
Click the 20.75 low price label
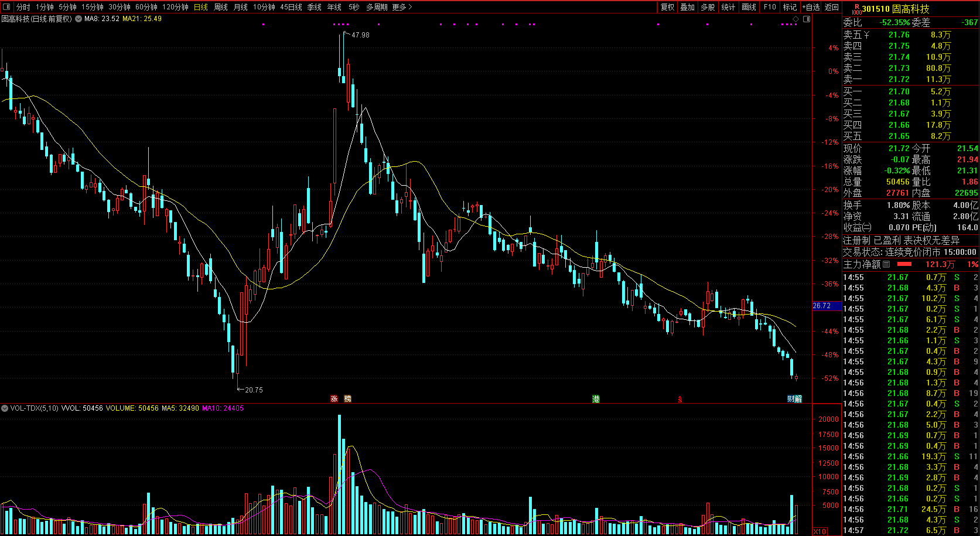point(254,390)
